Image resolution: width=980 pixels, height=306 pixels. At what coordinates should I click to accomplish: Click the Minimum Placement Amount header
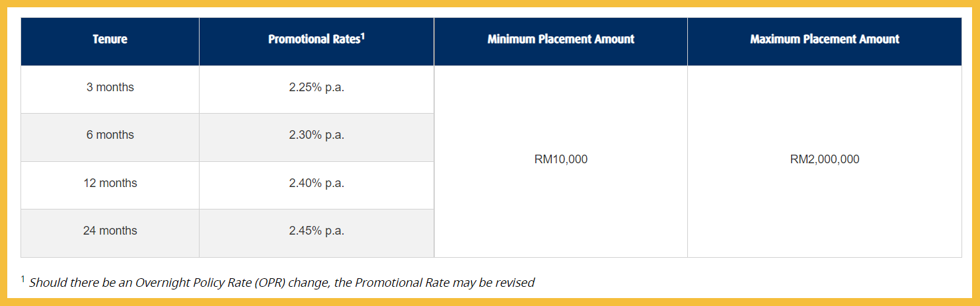(560, 40)
